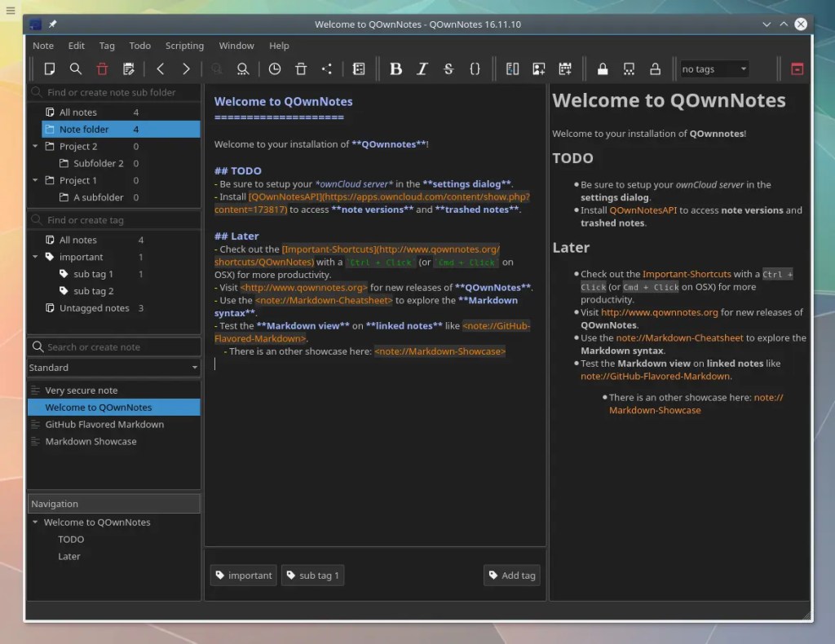
Task: Open the Important-Shortcuts link in preview
Action: (687, 275)
